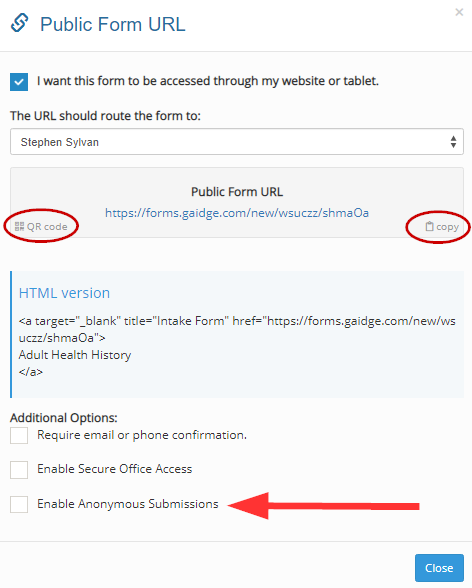Click the Close button

pyautogui.click(x=439, y=568)
